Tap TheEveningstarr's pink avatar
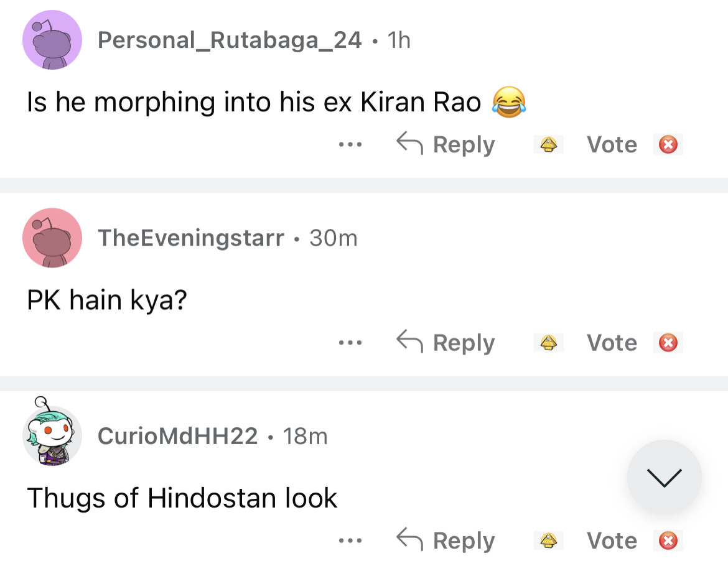 (52, 238)
